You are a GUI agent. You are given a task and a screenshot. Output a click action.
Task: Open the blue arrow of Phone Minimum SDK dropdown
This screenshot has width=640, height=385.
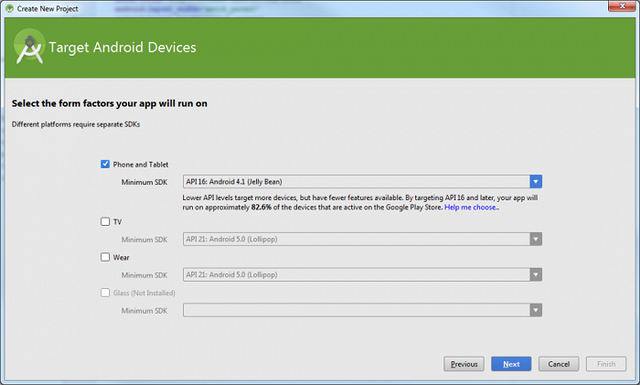coord(536,182)
